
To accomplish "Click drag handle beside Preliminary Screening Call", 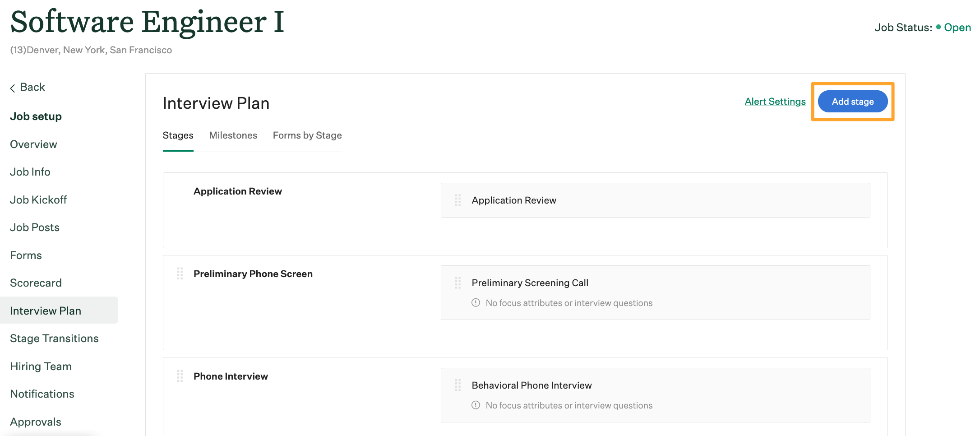I will coord(458,283).
